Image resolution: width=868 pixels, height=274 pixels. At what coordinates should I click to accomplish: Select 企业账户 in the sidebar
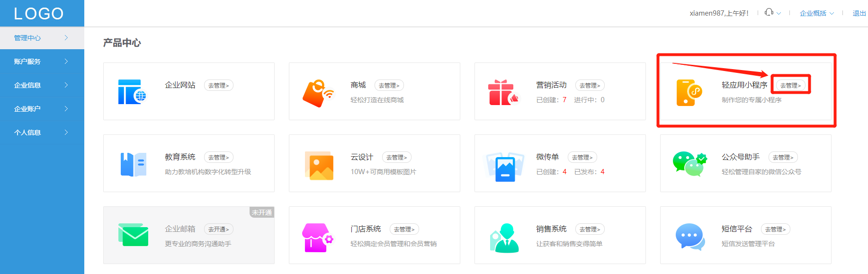tap(42, 109)
